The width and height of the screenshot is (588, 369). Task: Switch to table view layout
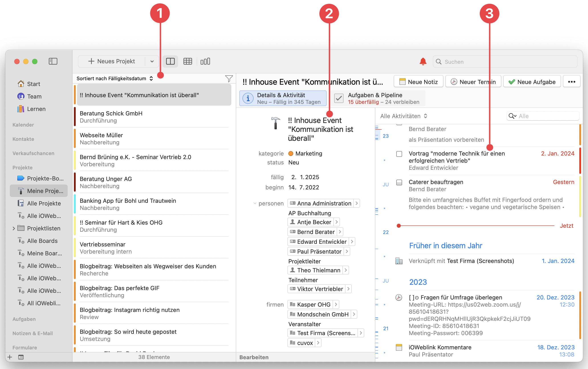(188, 61)
